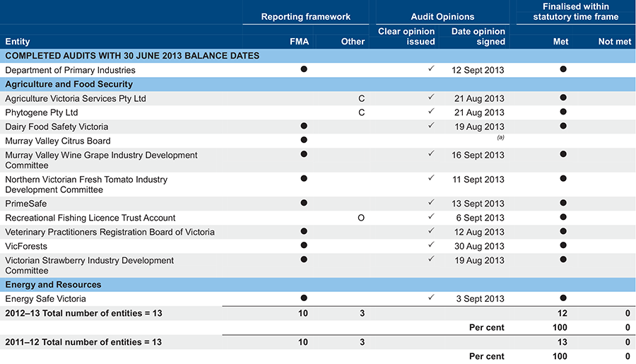Select the date '12 Sept 2013'
This screenshot has height=364, width=636.
[x=478, y=70]
